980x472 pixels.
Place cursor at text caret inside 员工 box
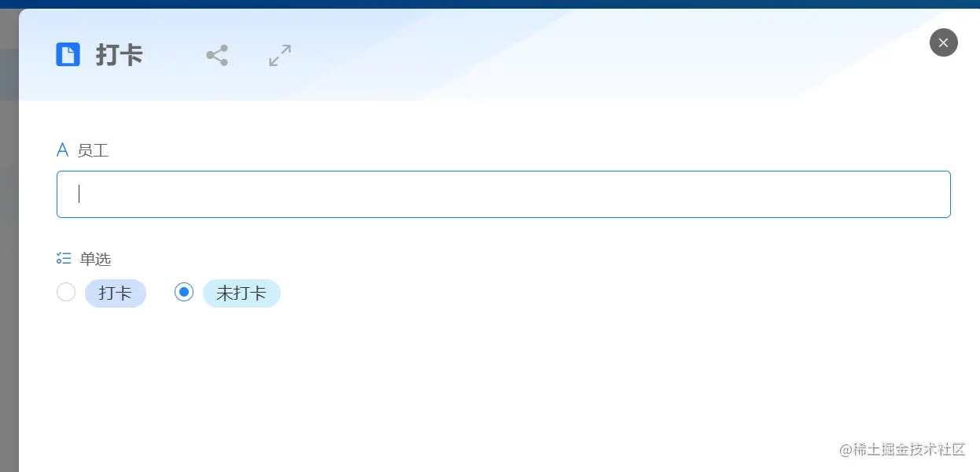(79, 194)
